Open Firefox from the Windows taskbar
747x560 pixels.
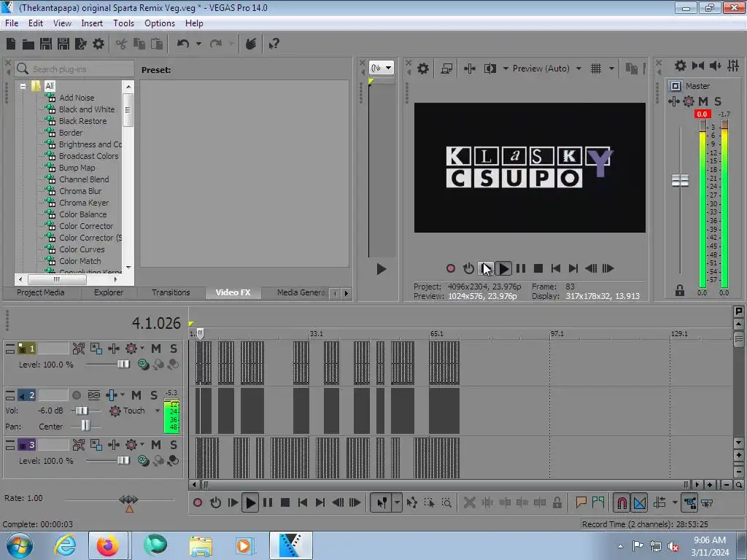pos(108,545)
